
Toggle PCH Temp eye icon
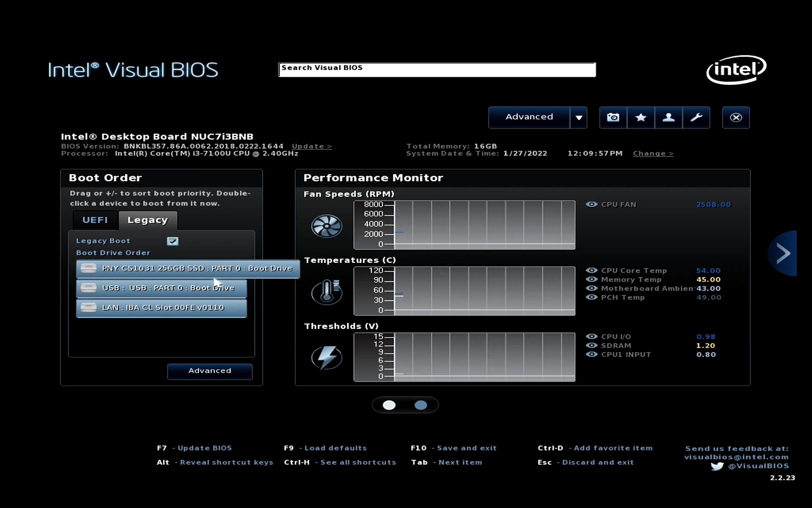click(x=591, y=297)
